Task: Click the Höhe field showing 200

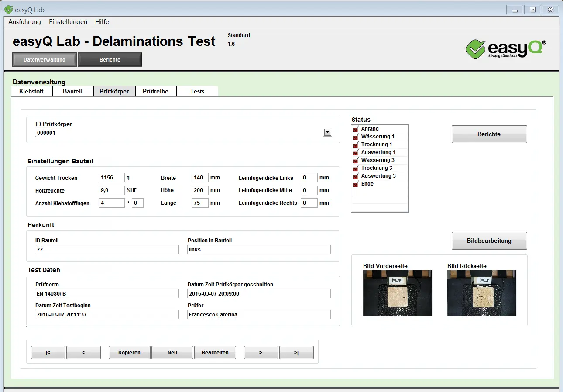Action: [200, 190]
